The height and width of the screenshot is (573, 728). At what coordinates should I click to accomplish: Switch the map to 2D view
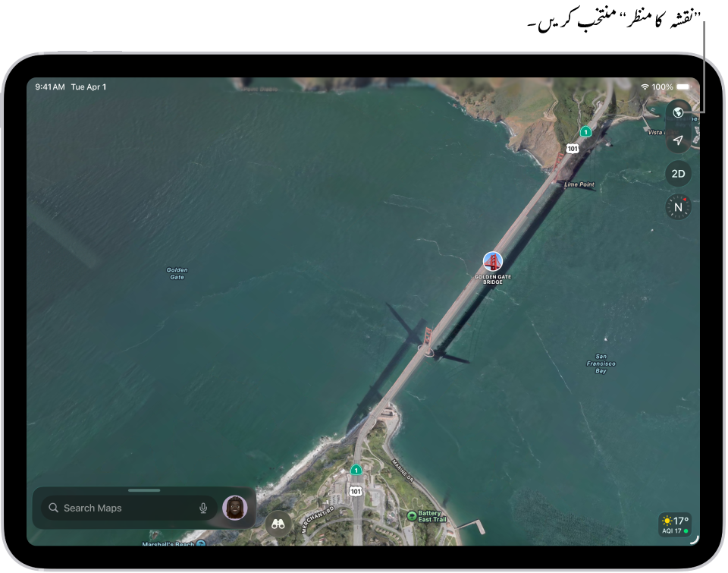click(678, 174)
